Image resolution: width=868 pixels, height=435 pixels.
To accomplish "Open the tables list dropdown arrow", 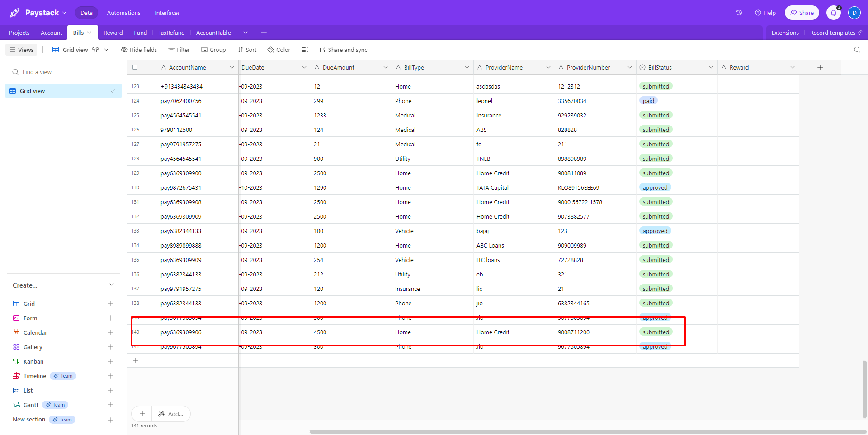I will [245, 33].
